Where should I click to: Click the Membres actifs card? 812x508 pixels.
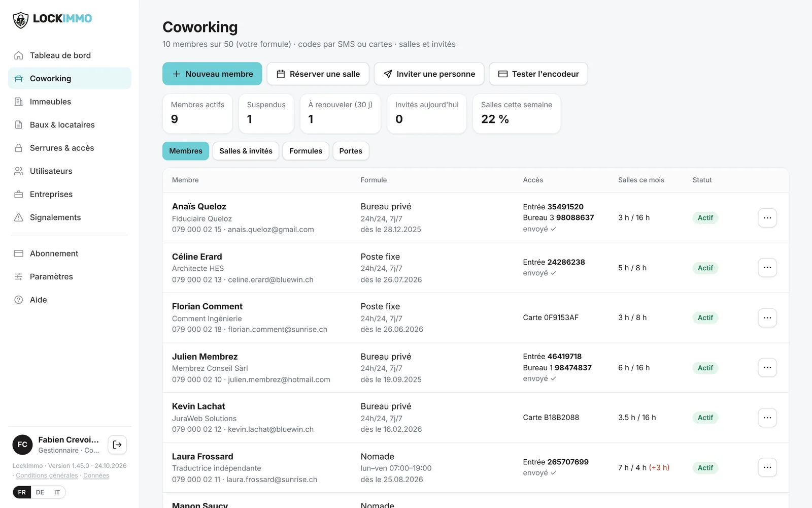click(x=197, y=113)
